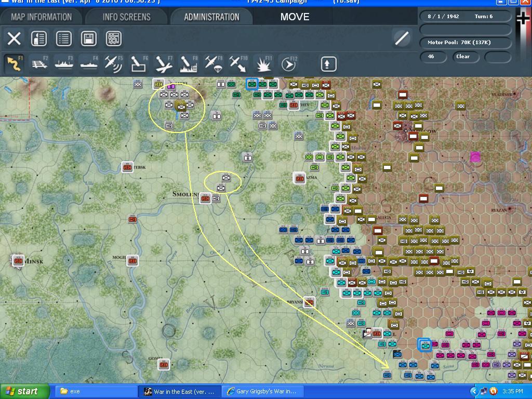Select the SEC unit counter at Vyazma
This screenshot has width=532, height=399.
300,178
